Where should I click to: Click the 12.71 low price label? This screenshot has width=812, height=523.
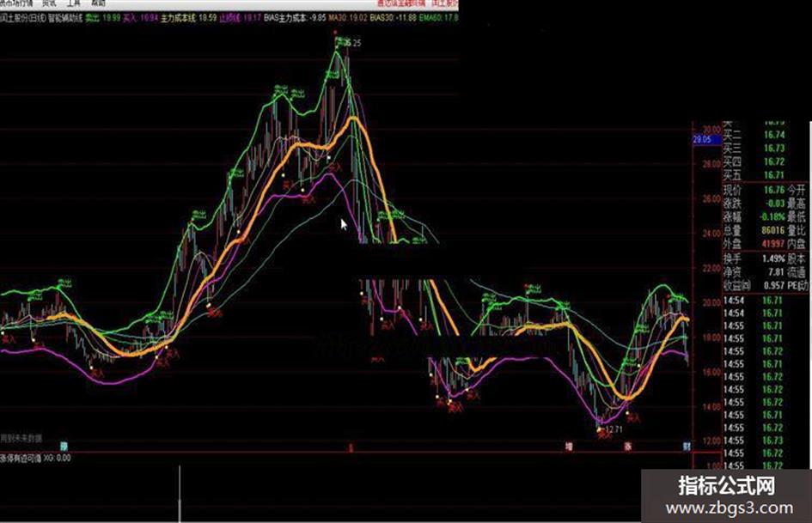tap(614, 429)
